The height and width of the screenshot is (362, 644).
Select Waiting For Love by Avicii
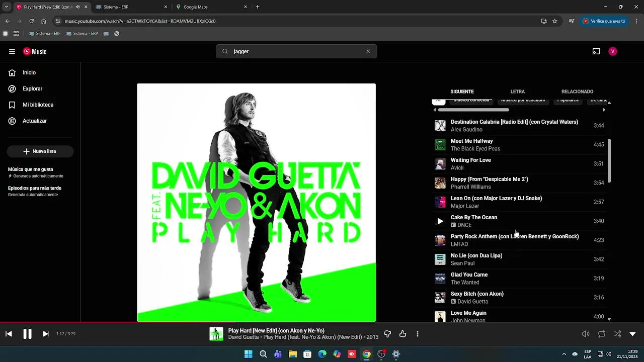(x=519, y=164)
